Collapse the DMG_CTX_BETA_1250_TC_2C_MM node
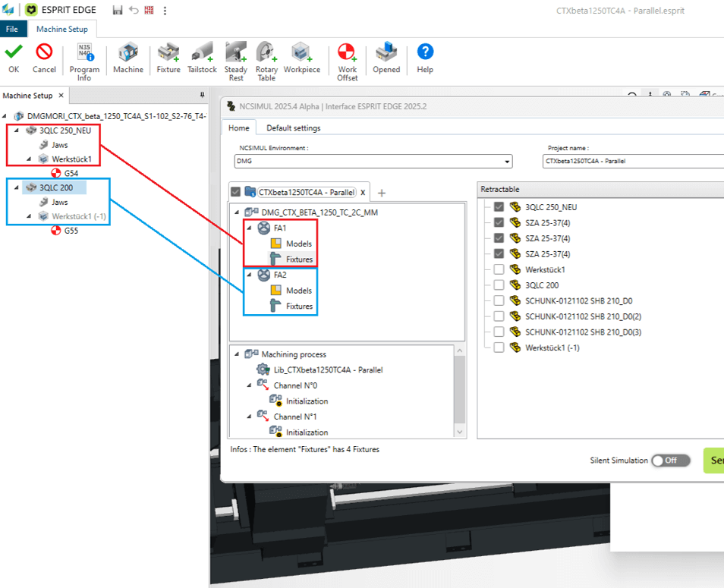724x588 pixels. (237, 212)
